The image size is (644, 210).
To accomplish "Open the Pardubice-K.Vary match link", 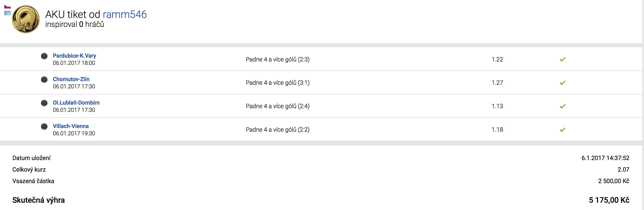I will coord(74,56).
